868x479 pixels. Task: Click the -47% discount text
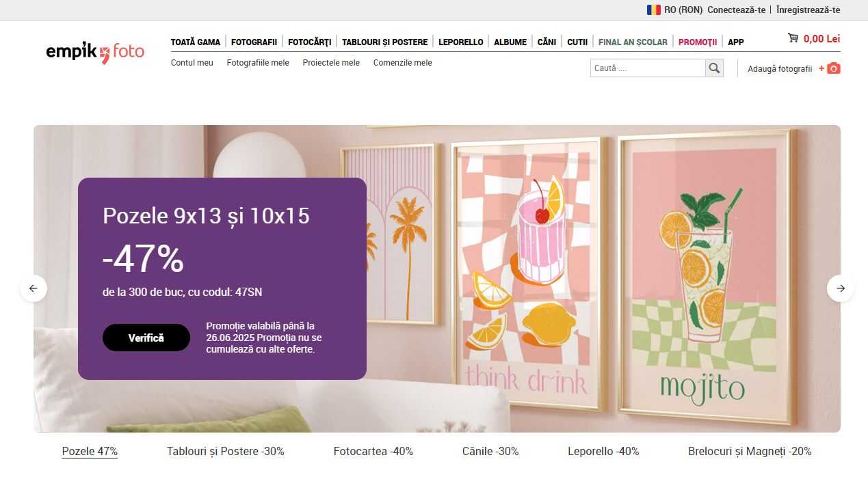point(143,259)
